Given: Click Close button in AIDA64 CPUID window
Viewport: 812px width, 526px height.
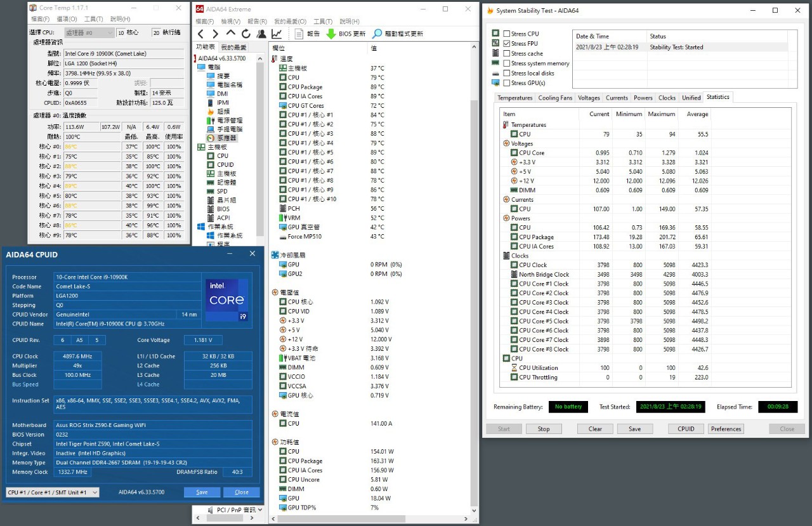Looking at the screenshot, I should point(242,492).
